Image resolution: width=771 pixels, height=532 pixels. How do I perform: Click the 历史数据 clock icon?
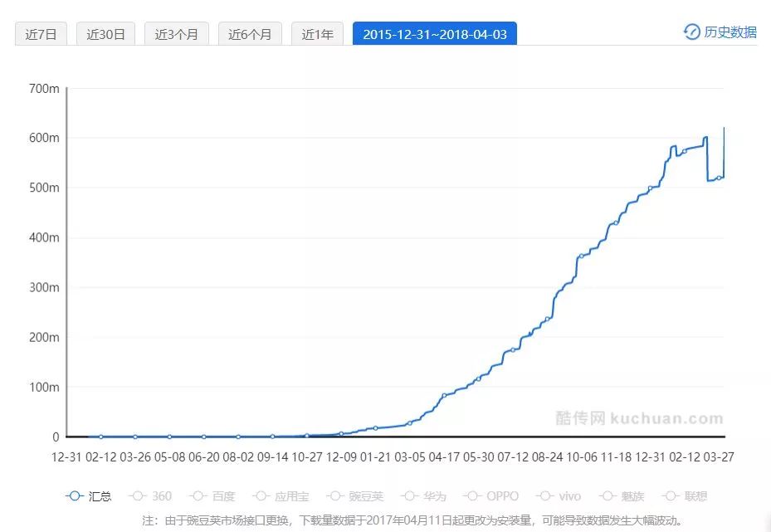pos(691,32)
